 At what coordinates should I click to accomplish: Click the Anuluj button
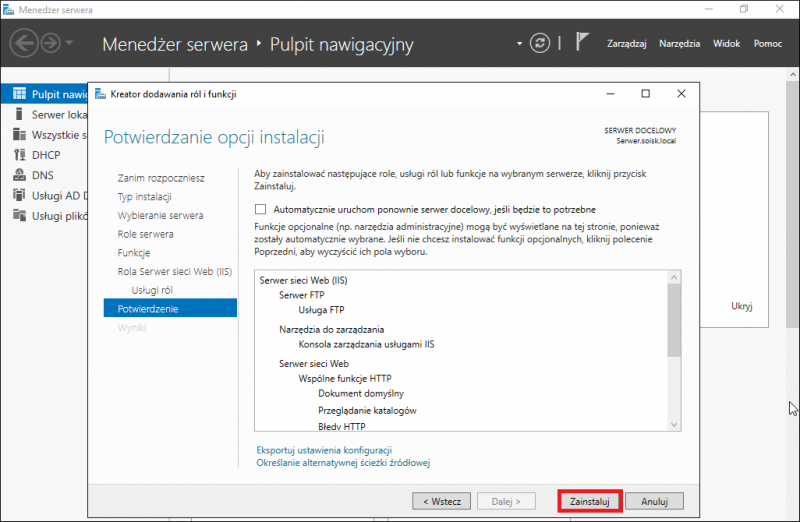point(654,500)
